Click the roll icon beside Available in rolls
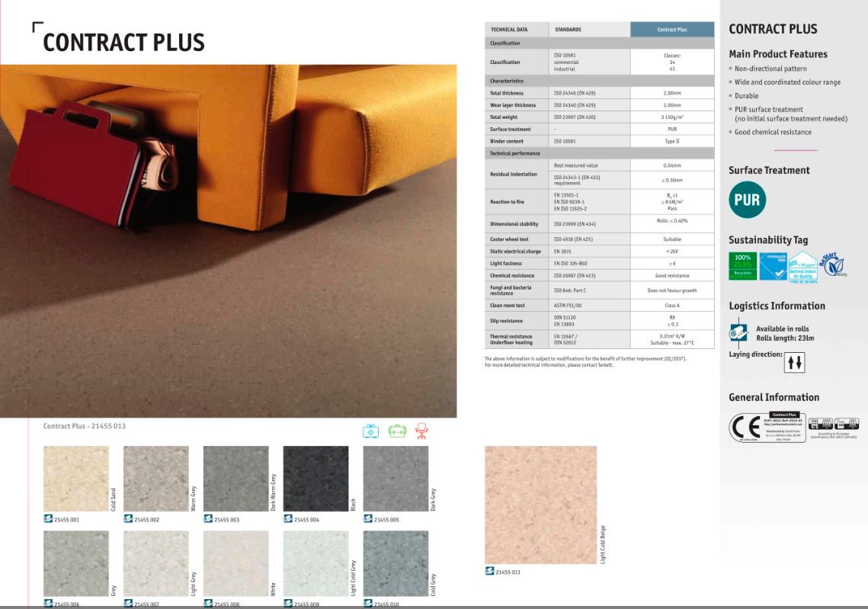Viewport: 868px width, 609px height. click(738, 332)
